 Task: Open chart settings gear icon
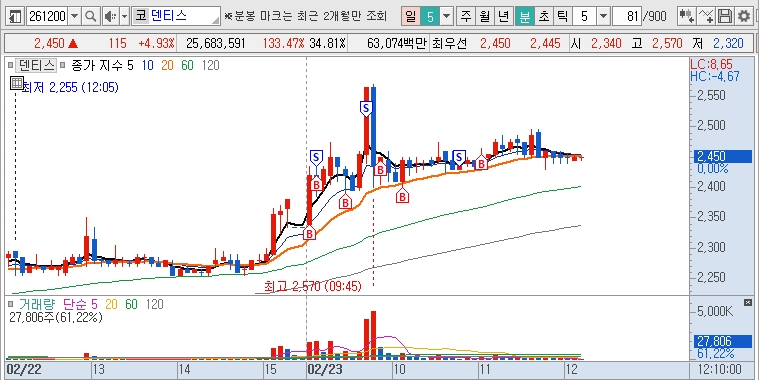tap(744, 17)
